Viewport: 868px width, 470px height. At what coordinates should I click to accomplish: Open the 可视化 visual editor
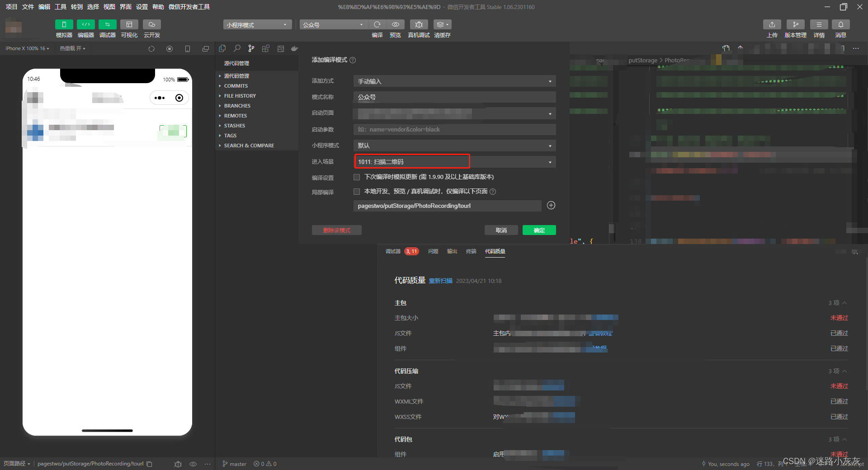tap(129, 24)
